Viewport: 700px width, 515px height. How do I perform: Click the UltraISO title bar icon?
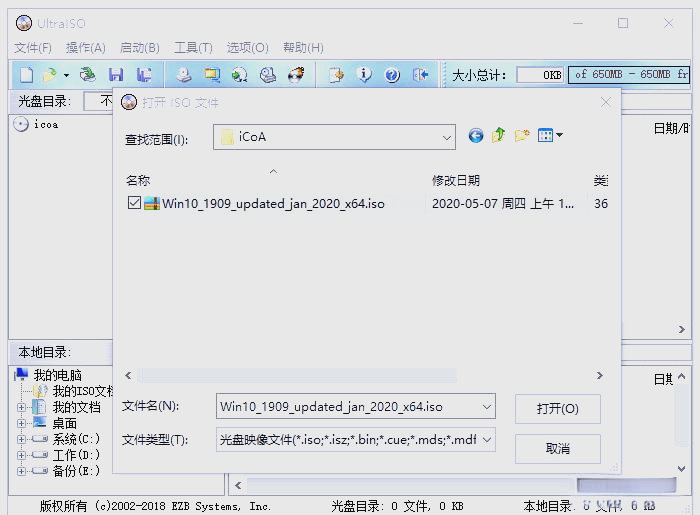pyautogui.click(x=24, y=23)
